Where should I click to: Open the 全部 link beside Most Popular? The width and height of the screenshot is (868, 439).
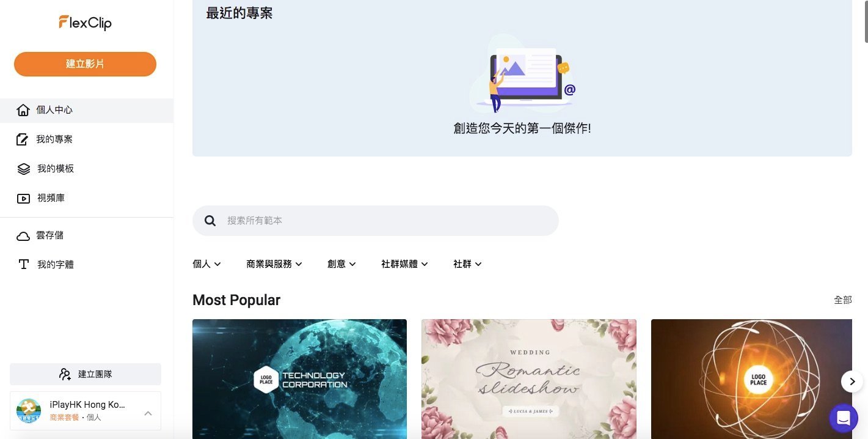point(843,300)
